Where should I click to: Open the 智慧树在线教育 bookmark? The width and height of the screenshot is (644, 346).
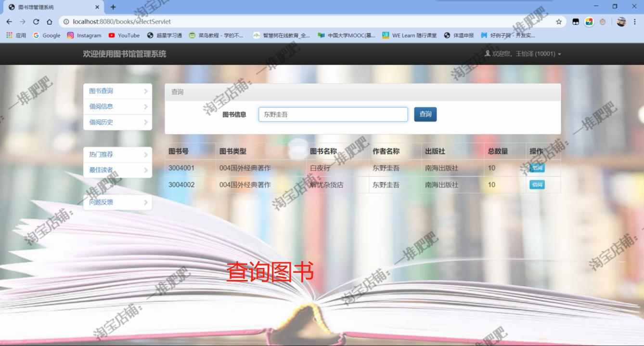(x=282, y=35)
